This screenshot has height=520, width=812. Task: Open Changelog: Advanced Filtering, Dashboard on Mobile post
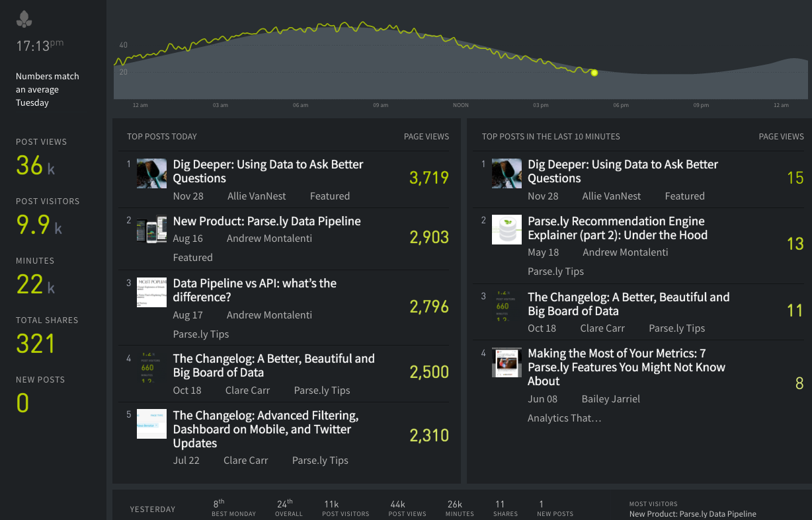[x=266, y=429]
